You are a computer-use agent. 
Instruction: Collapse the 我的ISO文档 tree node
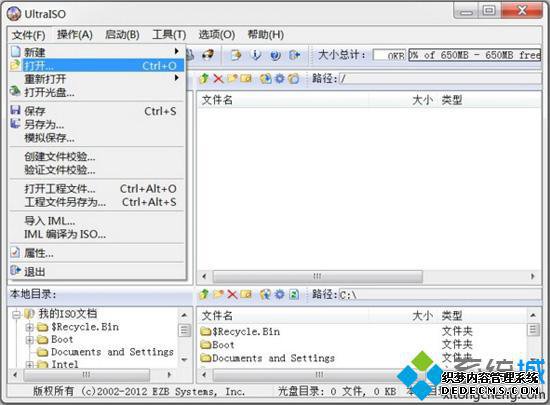[x=16, y=314]
